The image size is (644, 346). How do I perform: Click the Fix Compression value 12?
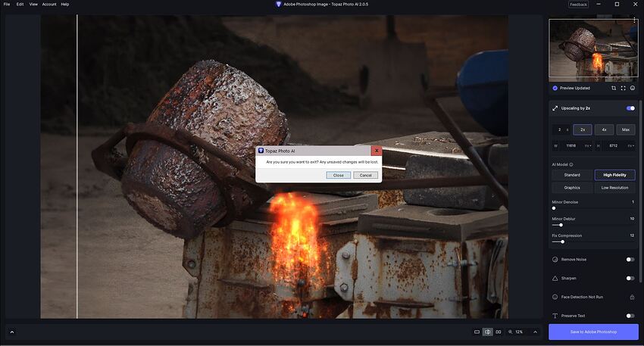click(x=632, y=235)
